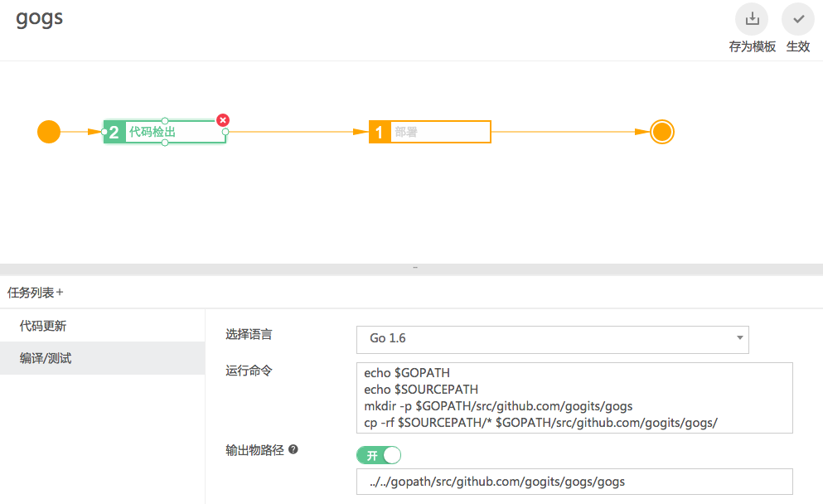This screenshot has height=504, width=823.
Task: Click inside the 运行命令 commands textarea
Action: (x=574, y=398)
